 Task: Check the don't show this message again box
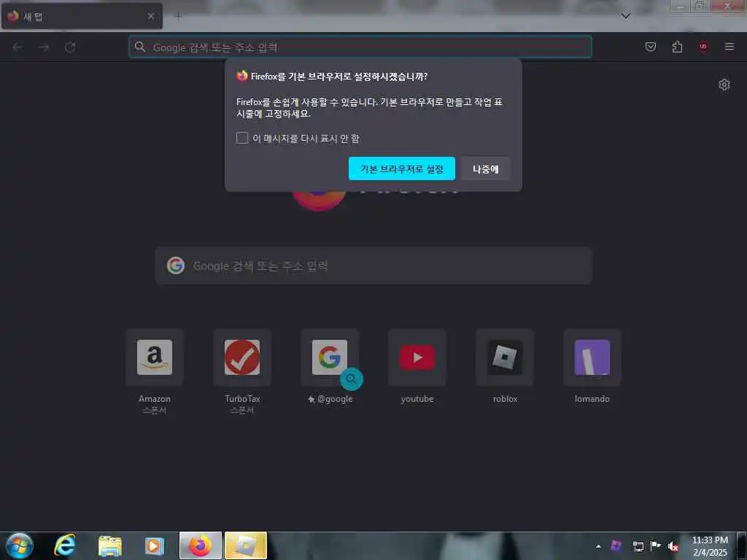(242, 138)
